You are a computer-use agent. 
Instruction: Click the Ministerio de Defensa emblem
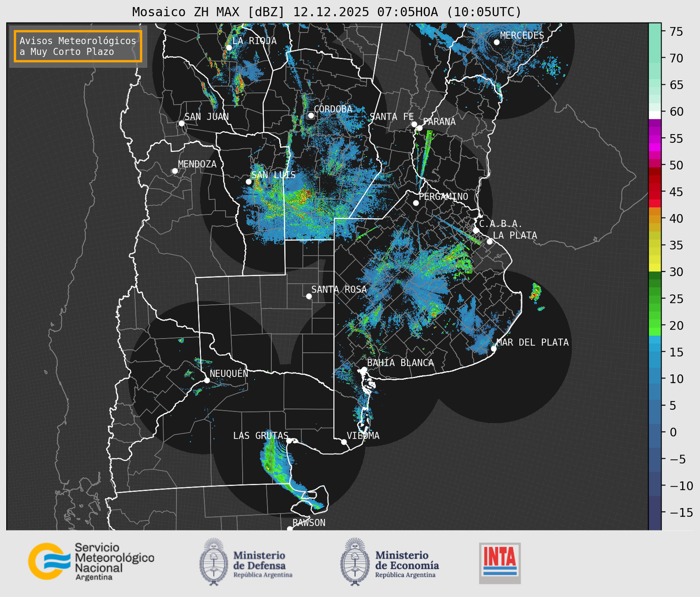(214, 562)
